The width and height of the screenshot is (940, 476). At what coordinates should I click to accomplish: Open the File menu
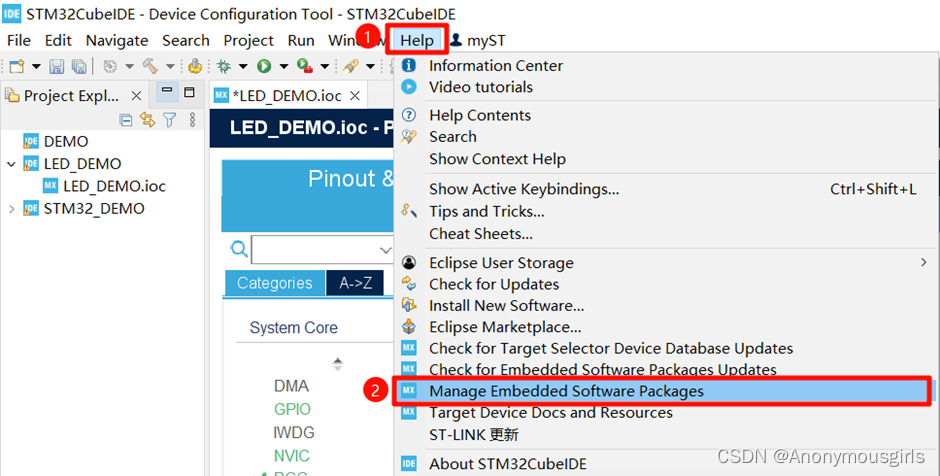[19, 40]
